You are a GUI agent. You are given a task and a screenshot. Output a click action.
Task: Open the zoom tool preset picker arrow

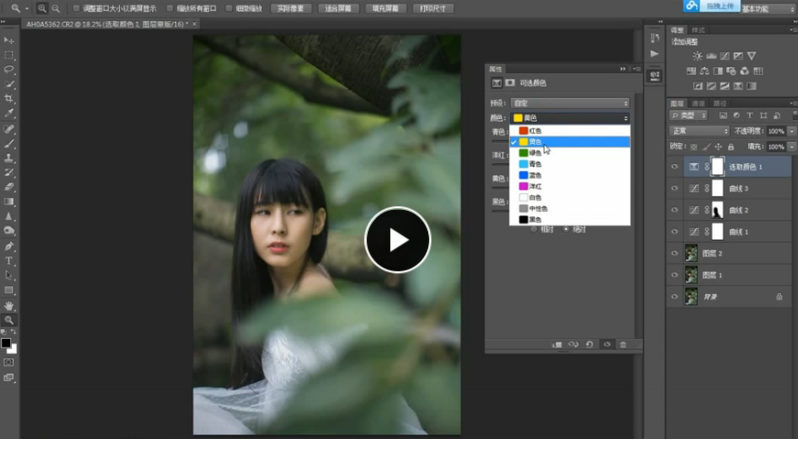[x=26, y=8]
